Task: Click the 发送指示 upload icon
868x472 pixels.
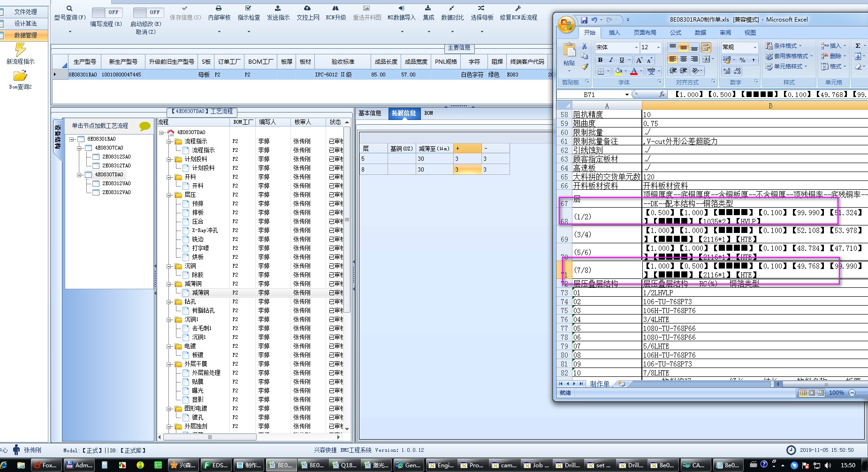Action: pyautogui.click(x=278, y=8)
